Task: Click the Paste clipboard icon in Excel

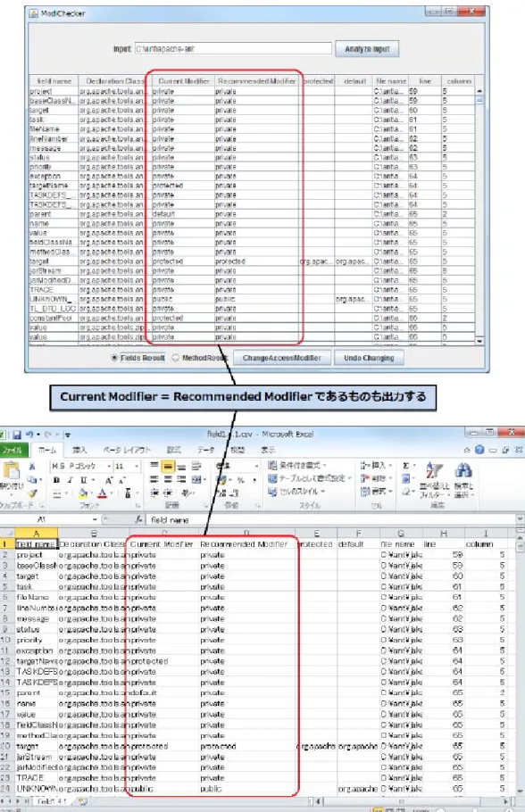Action: (11, 471)
